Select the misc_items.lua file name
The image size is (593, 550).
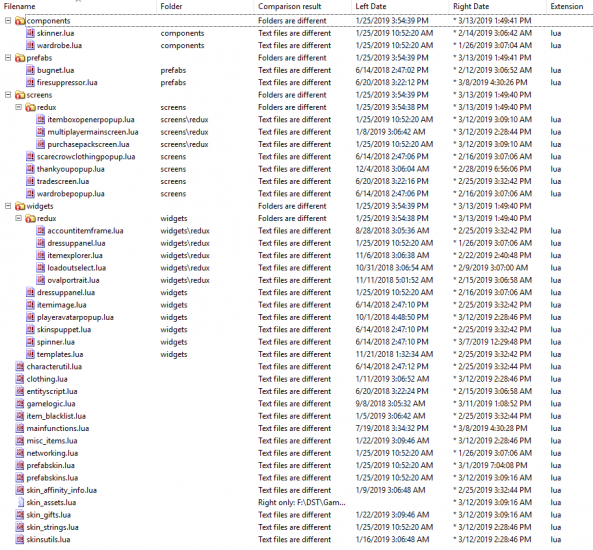click(52, 441)
